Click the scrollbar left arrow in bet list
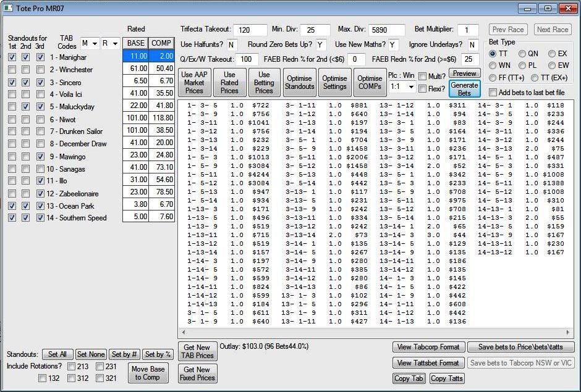 [x=183, y=332]
